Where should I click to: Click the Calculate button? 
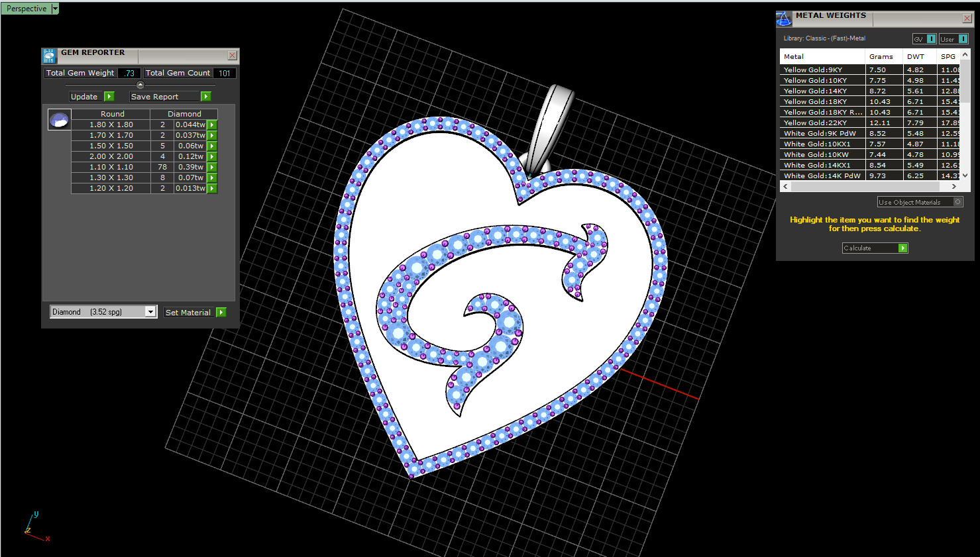(x=875, y=248)
